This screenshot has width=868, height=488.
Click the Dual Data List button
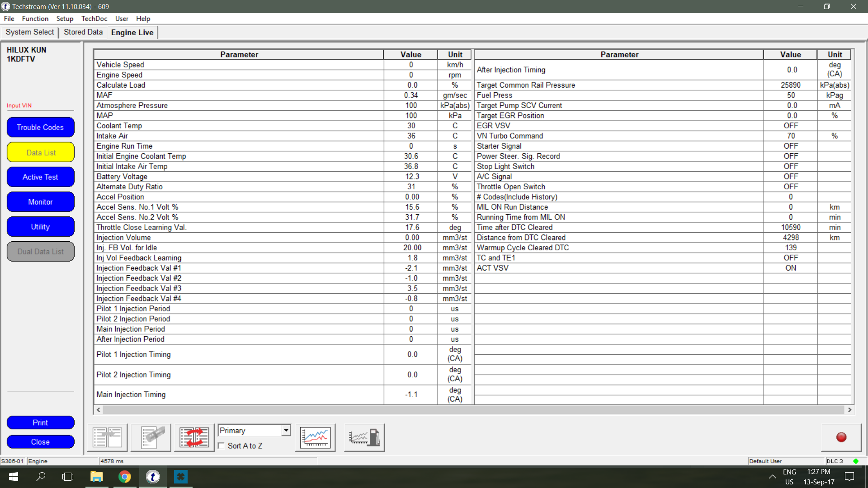tap(40, 252)
